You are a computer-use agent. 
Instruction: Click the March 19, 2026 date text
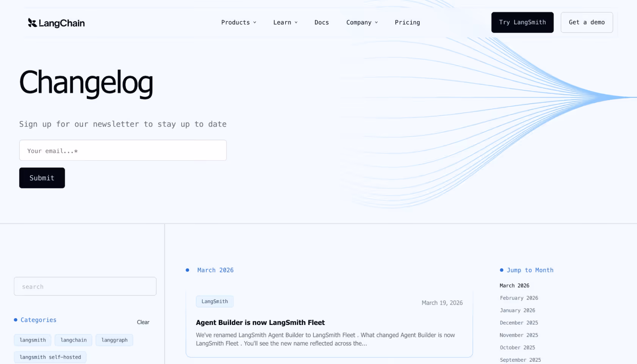tap(442, 303)
